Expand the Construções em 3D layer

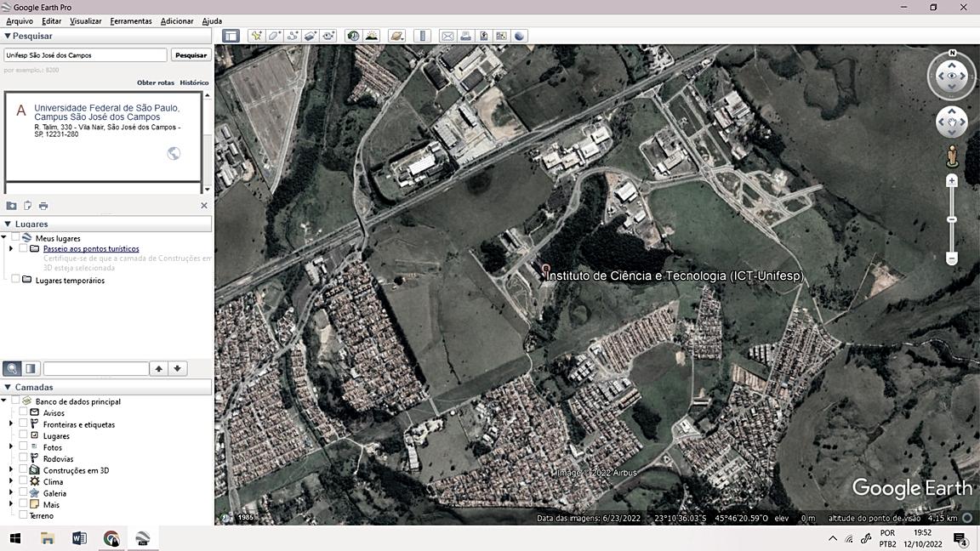click(10, 469)
